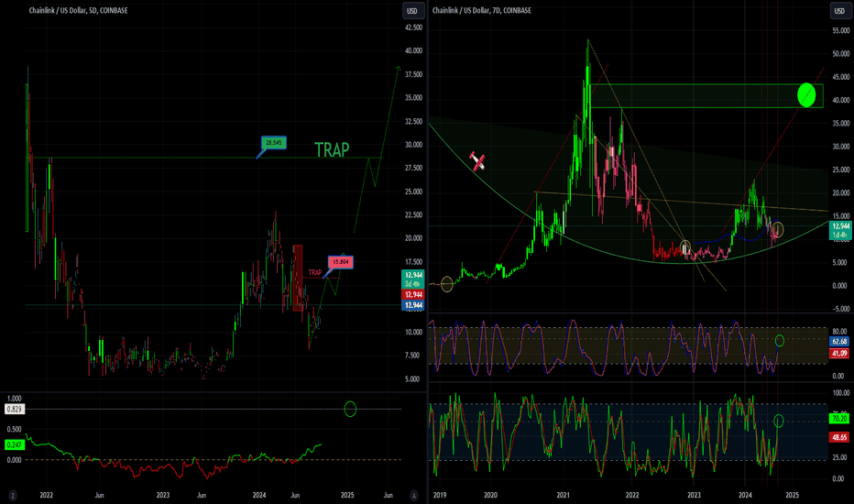Viewport: 854px width, 504px height.
Task: Click the 55.000 label on the right price axis
Action: 841,31
